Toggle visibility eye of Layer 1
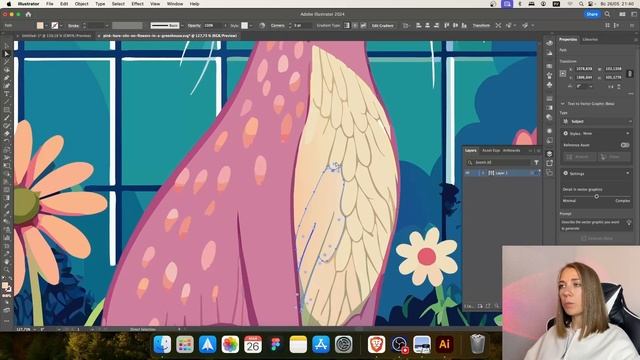The width and height of the screenshot is (640, 360). pos(468,173)
